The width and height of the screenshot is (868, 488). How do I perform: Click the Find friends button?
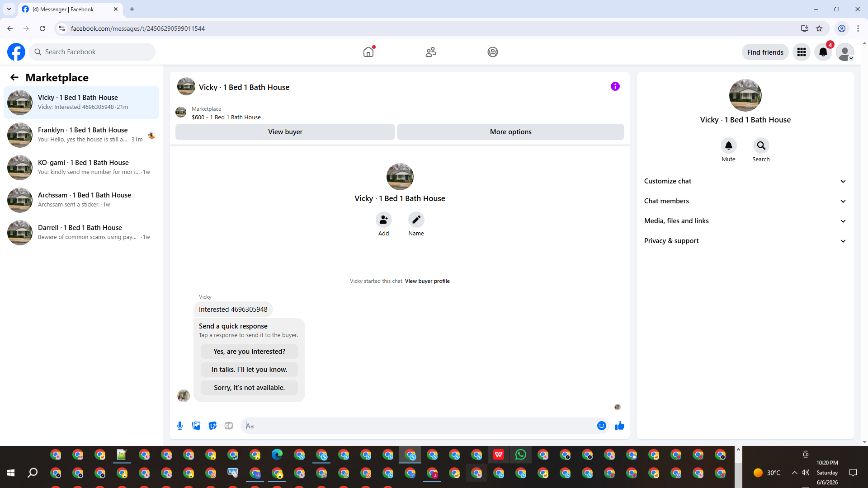tap(765, 52)
